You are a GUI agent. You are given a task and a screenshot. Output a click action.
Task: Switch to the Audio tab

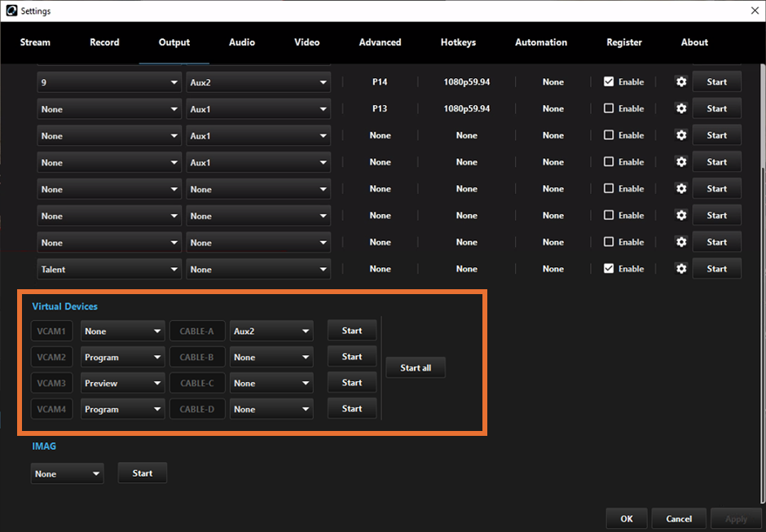point(242,42)
